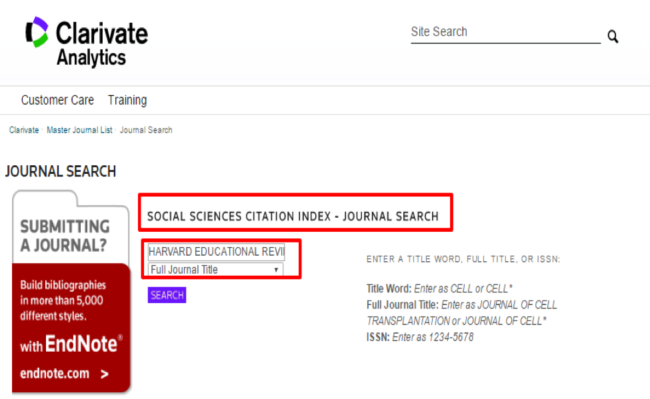Click the site search magnifier icon
The height and width of the screenshot is (399, 650).
point(613,36)
